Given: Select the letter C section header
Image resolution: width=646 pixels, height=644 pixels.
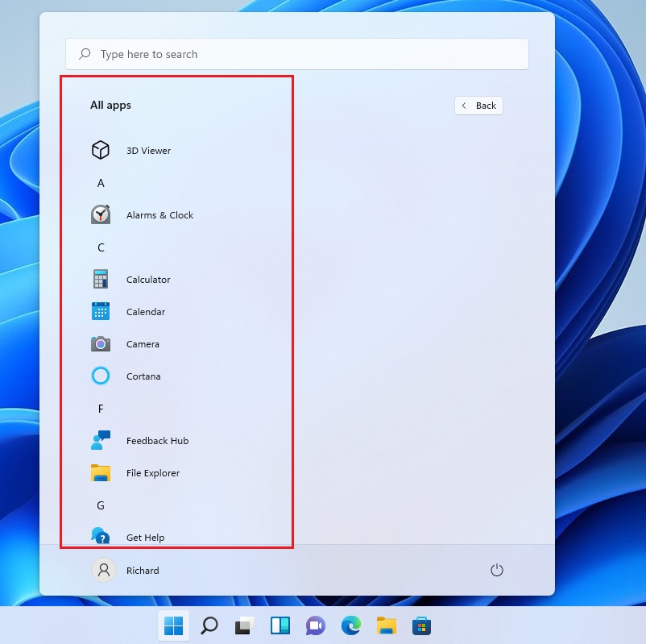Looking at the screenshot, I should pos(101,247).
